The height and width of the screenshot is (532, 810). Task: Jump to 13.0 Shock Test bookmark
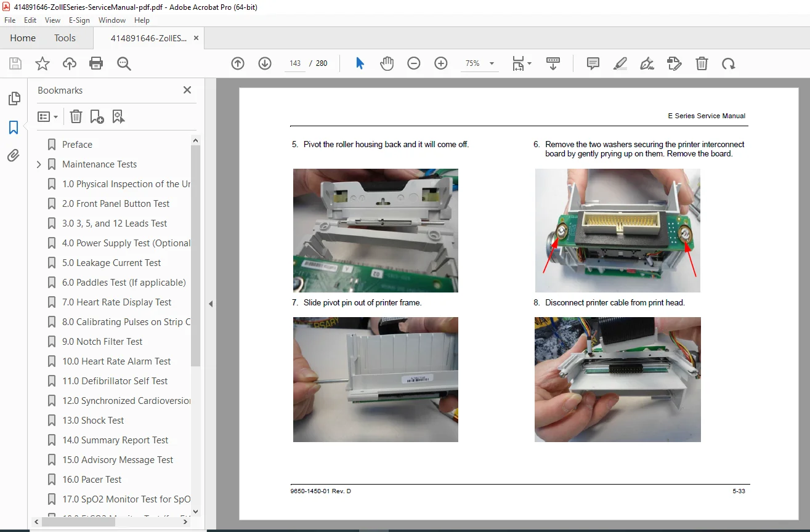point(93,421)
